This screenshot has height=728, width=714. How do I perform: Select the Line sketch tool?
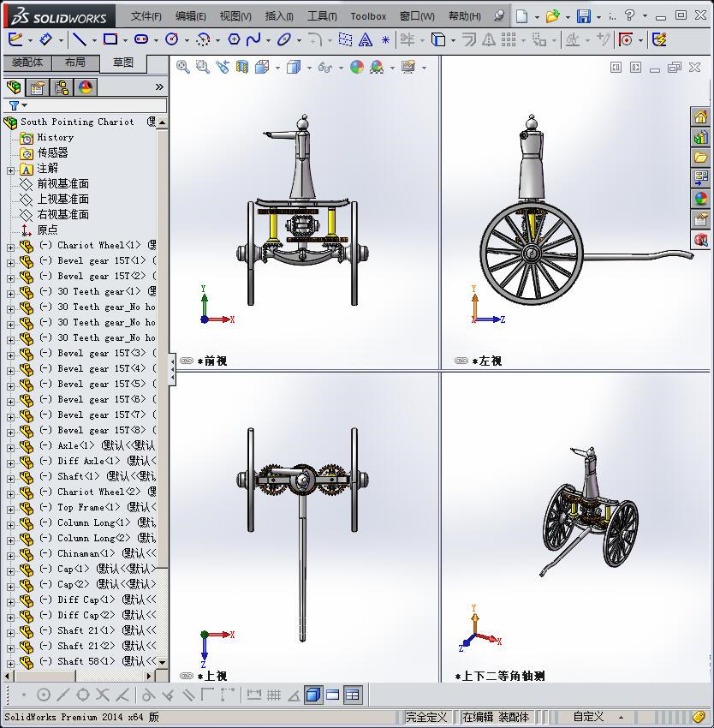tap(79, 39)
